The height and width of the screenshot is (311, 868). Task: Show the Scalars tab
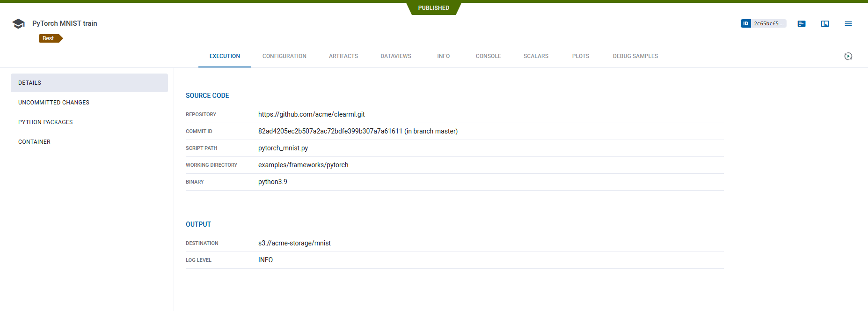(x=536, y=56)
